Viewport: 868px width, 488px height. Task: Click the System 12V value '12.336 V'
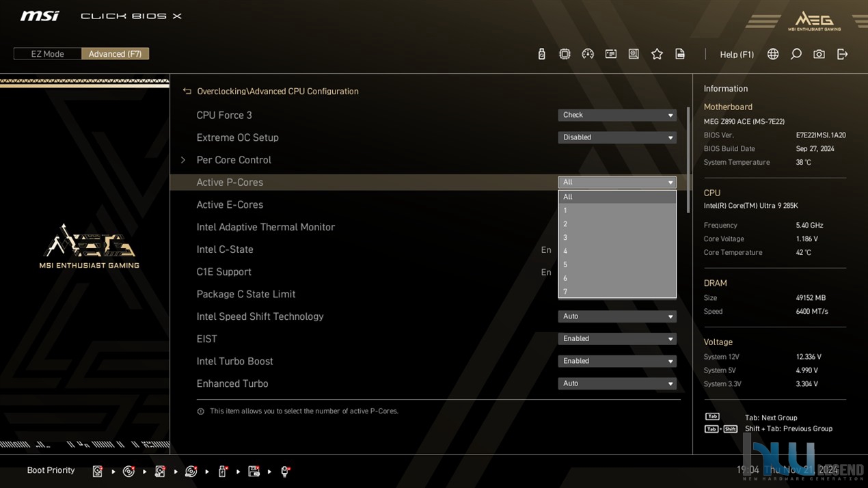point(809,357)
